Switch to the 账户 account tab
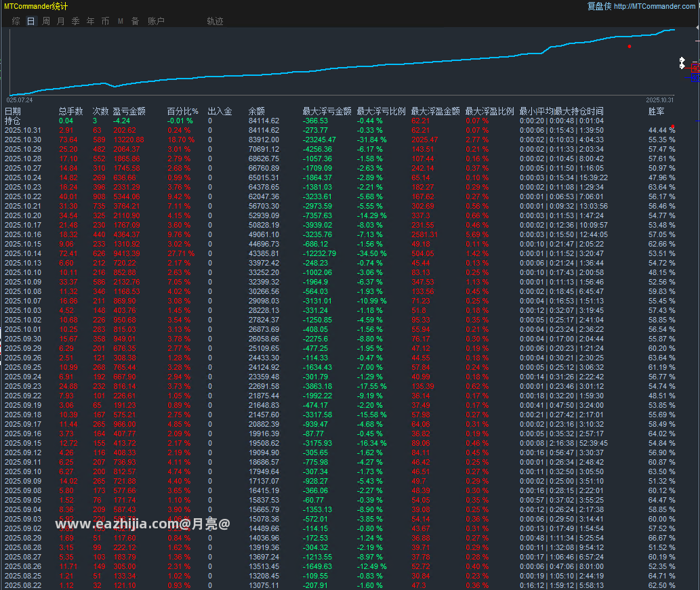 coord(157,21)
